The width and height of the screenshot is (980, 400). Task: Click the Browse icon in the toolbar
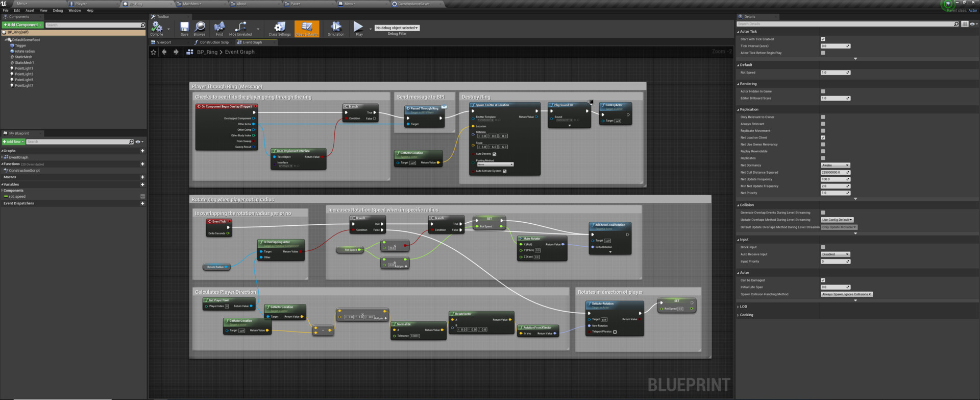tap(200, 28)
